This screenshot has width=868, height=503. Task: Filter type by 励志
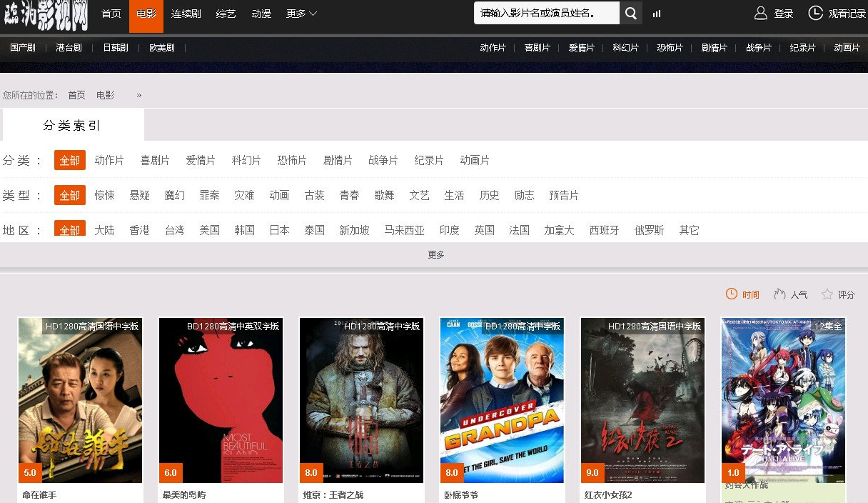coord(524,195)
